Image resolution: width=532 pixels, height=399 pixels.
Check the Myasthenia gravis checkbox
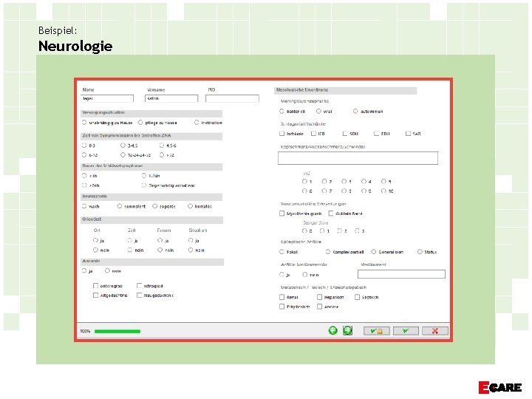coord(282,214)
